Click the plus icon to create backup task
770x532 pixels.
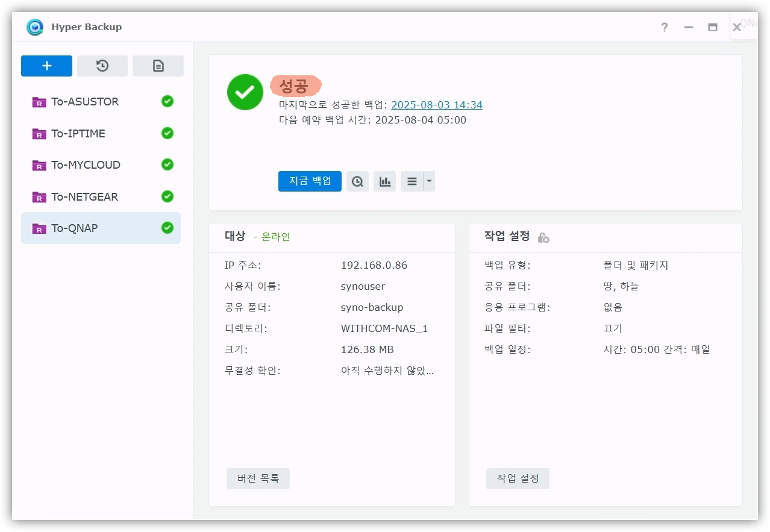(x=46, y=66)
